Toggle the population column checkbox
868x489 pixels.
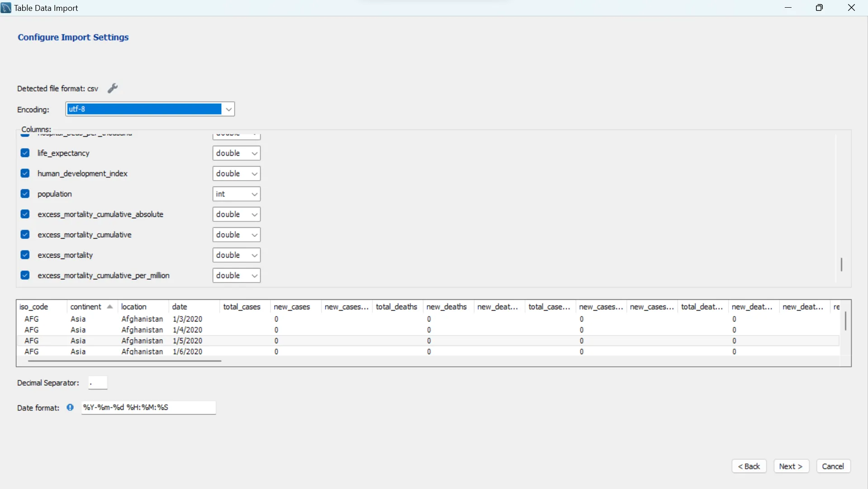click(x=25, y=194)
